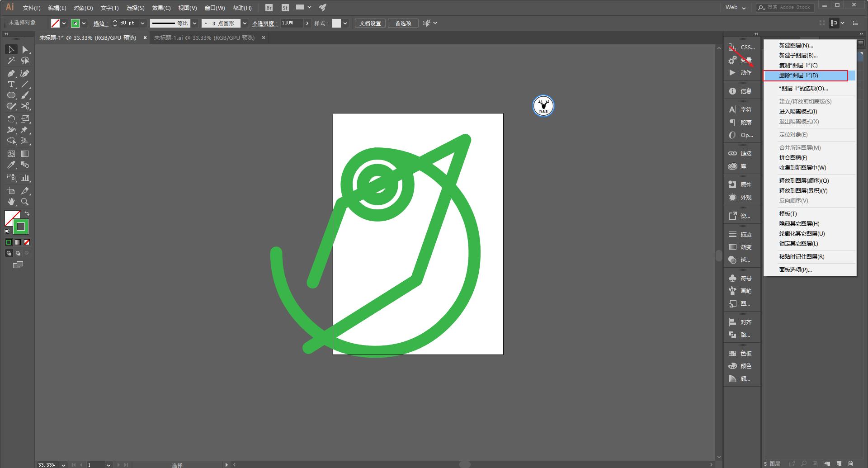Select the Pen tool in the toolbox

11,73
